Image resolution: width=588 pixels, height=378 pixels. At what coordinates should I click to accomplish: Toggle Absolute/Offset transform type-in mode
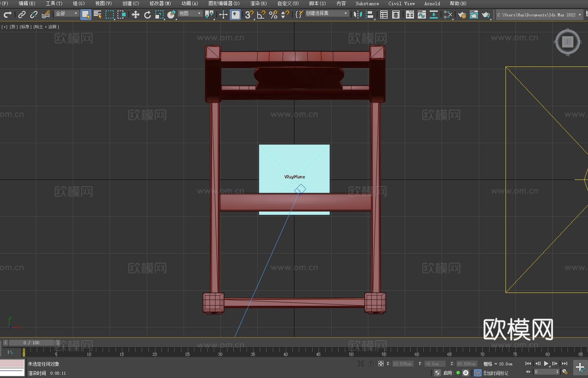pos(381,364)
